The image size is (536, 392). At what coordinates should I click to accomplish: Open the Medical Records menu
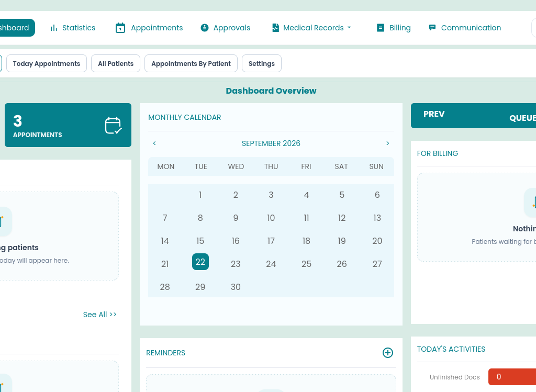[x=311, y=28]
